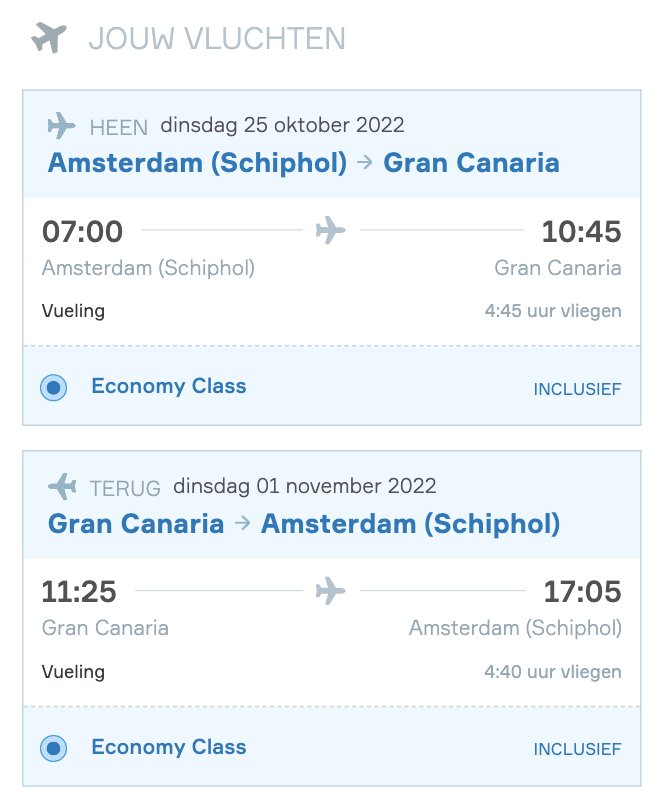Click arrow between Amsterdam (Schiphol) and Gran Canaria
This screenshot has width=664, height=808.
tap(365, 163)
